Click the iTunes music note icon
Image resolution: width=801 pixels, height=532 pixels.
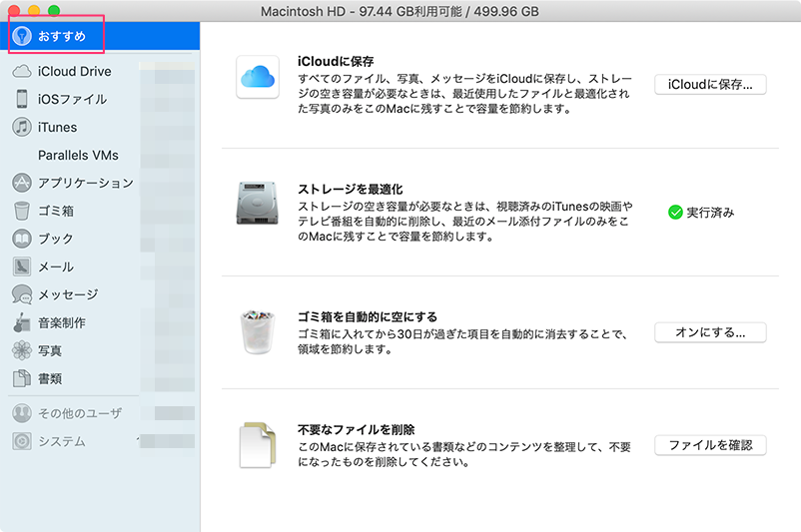(21, 127)
